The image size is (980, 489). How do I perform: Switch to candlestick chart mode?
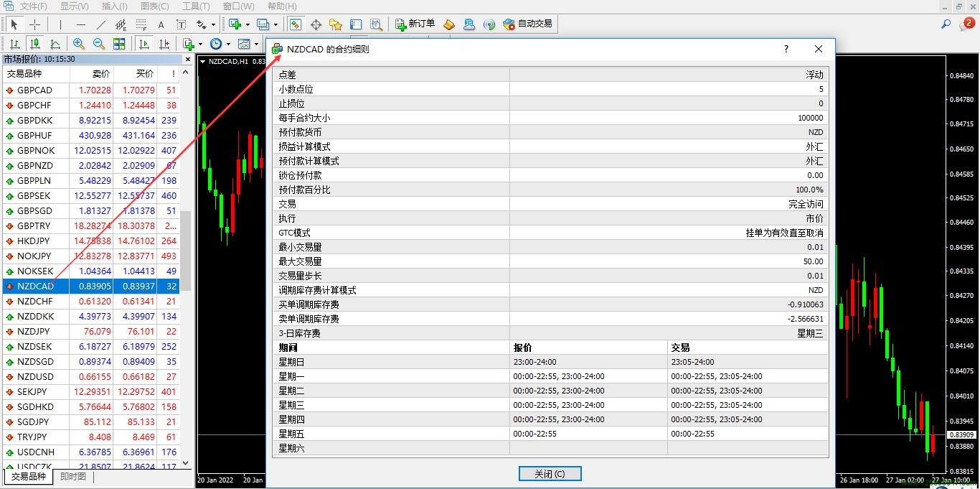[x=35, y=44]
